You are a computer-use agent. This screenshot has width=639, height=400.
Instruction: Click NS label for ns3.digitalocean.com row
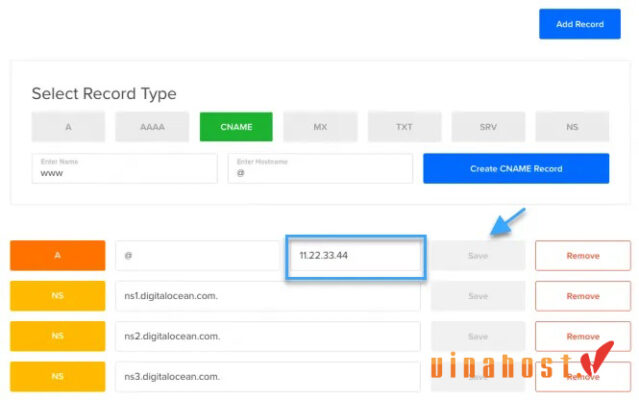pos(57,376)
